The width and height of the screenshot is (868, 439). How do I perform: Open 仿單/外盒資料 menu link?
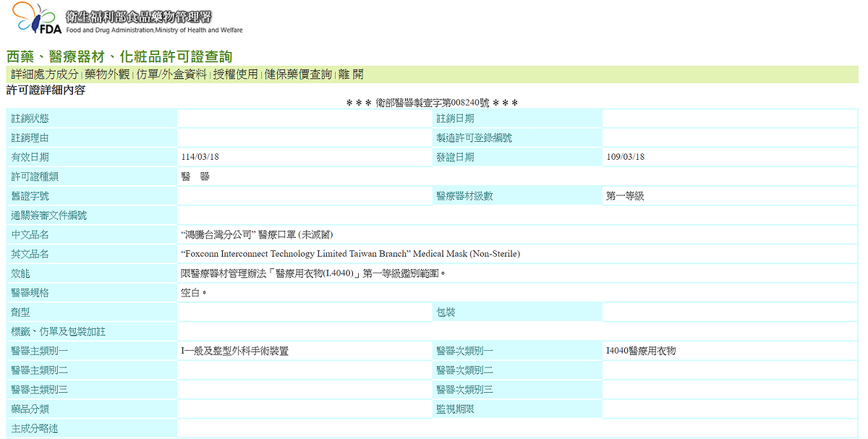click(x=171, y=74)
